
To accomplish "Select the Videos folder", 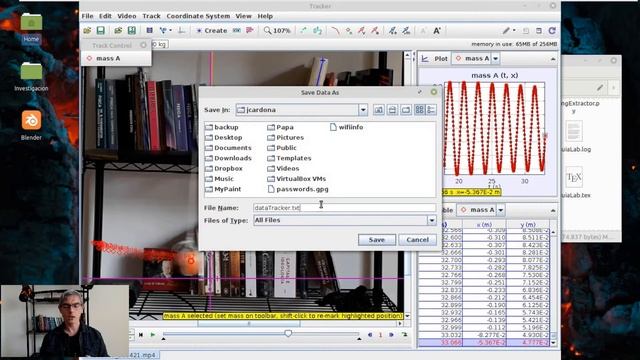I will (x=283, y=168).
